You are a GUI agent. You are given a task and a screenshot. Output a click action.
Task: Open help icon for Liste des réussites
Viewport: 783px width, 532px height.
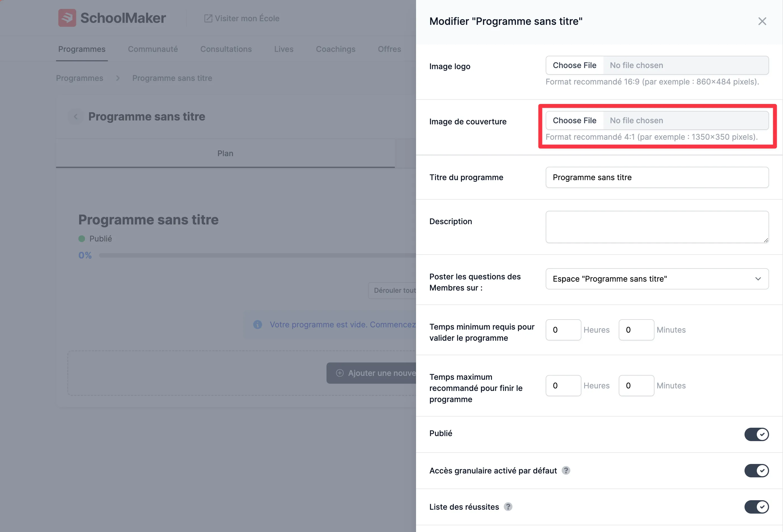coord(508,507)
